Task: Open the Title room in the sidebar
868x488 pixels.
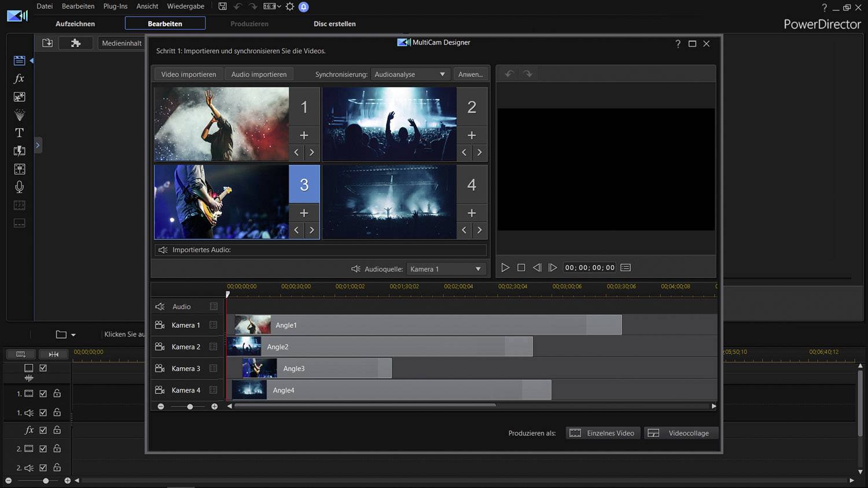Action: (x=19, y=132)
